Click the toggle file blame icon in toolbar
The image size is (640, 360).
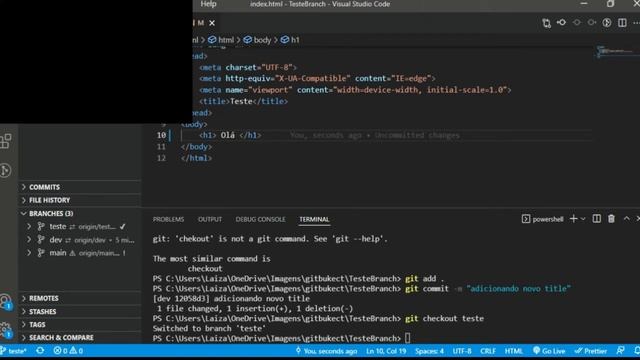607,23
